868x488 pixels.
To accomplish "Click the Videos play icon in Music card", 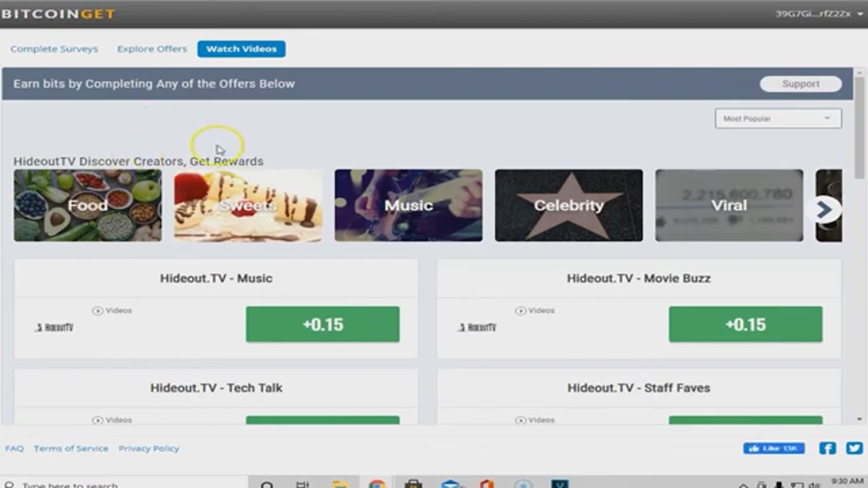I will click(x=98, y=310).
